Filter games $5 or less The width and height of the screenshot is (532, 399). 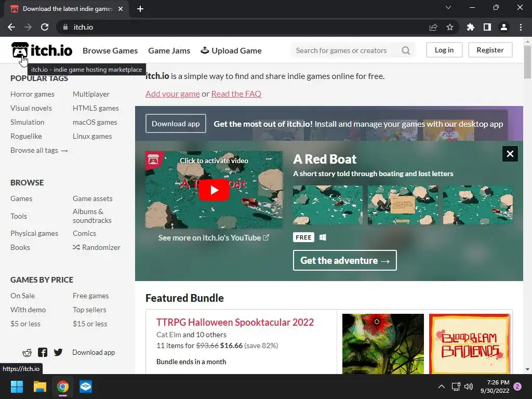tap(25, 324)
